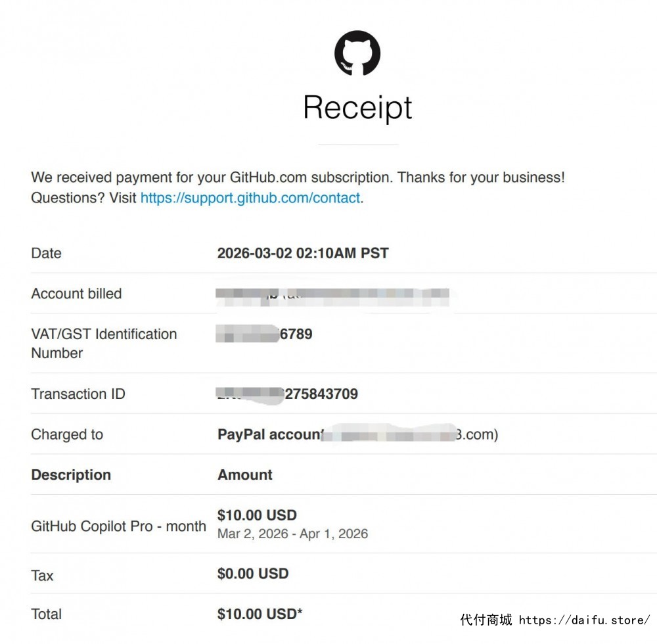Select the "PayPal account" text
Image resolution: width=657 pixels, height=644 pixels.
tap(269, 434)
